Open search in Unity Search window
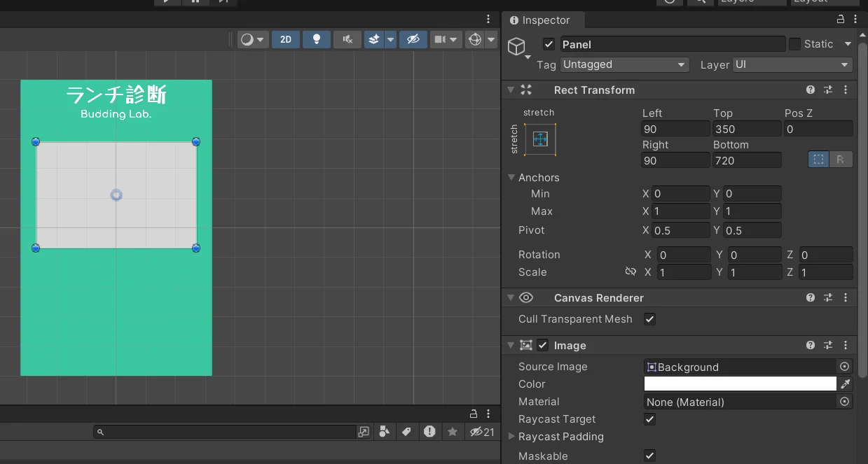 coord(364,432)
